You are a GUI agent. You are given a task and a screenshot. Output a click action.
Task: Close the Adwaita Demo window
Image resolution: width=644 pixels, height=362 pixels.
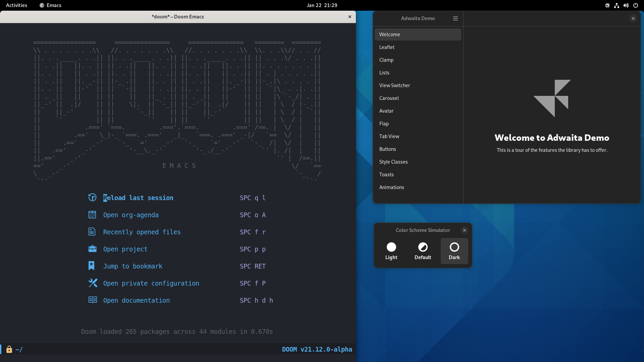pyautogui.click(x=633, y=18)
